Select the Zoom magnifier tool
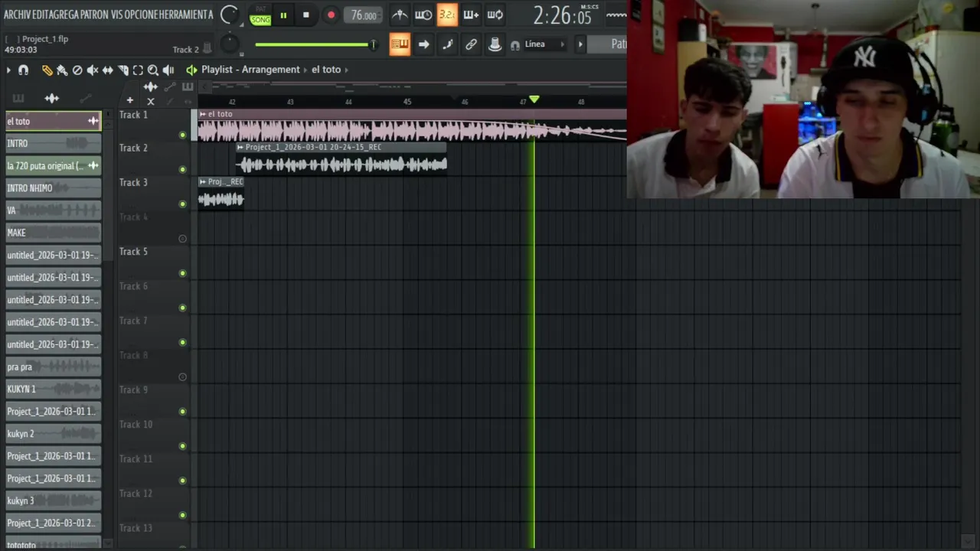The height and width of the screenshot is (551, 980). click(153, 70)
